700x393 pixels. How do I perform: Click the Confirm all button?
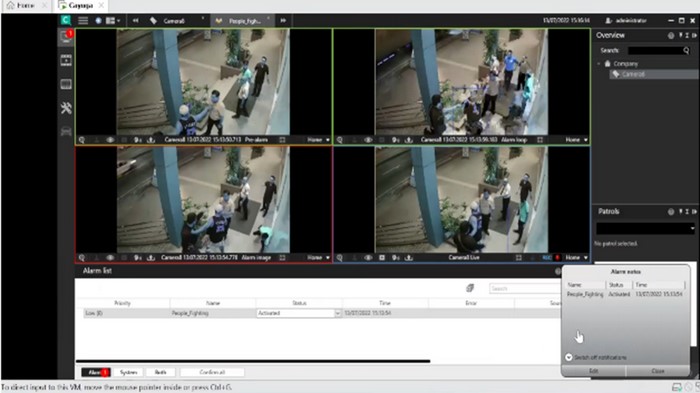tap(212, 372)
